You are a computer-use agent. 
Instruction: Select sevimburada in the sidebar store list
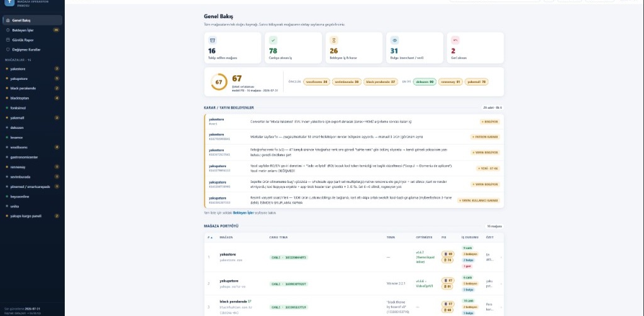pos(33,177)
